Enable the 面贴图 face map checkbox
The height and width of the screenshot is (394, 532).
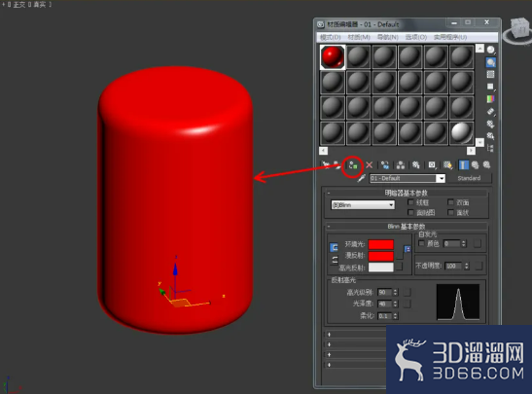click(x=410, y=212)
